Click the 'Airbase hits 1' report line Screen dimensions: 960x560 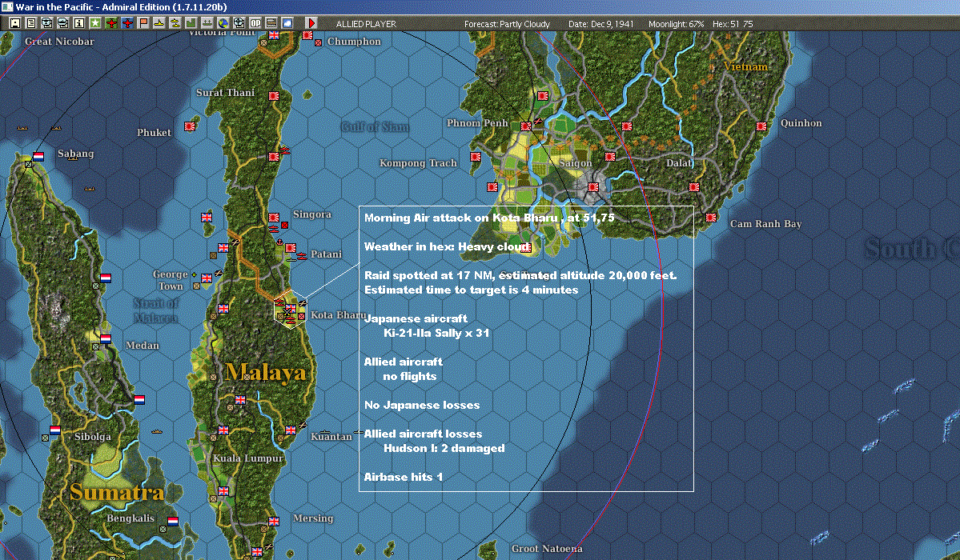[404, 477]
